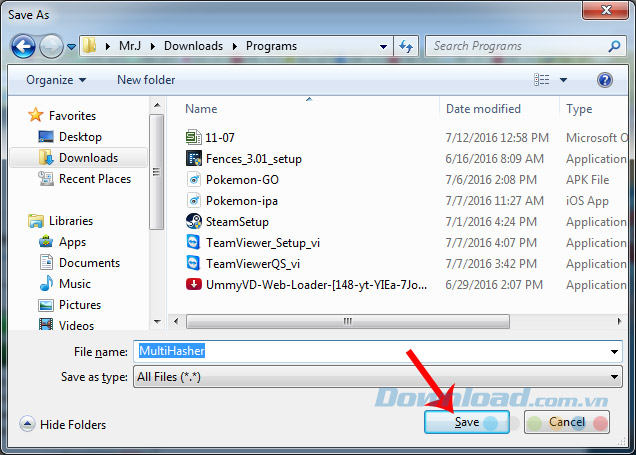Click the Documents library icon

pyautogui.click(x=46, y=262)
